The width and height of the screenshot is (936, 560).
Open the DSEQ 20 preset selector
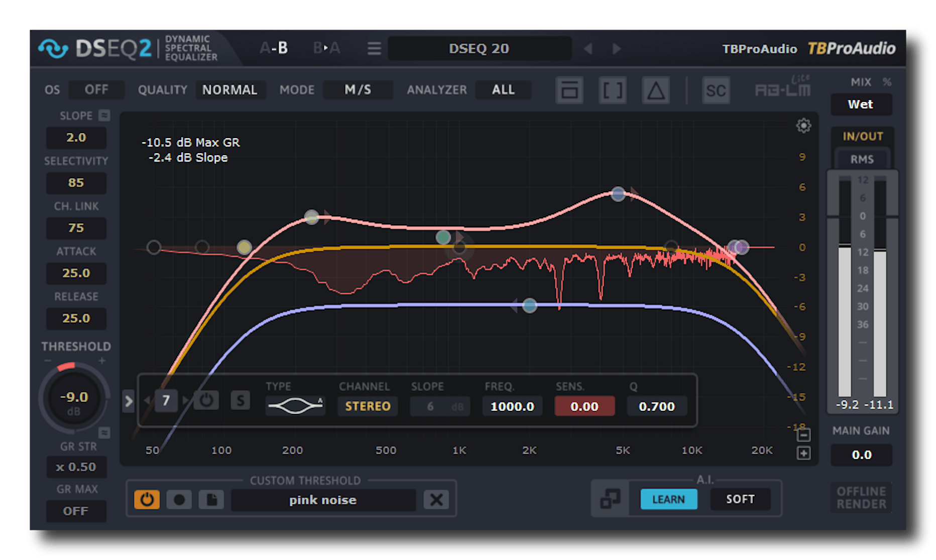[479, 49]
